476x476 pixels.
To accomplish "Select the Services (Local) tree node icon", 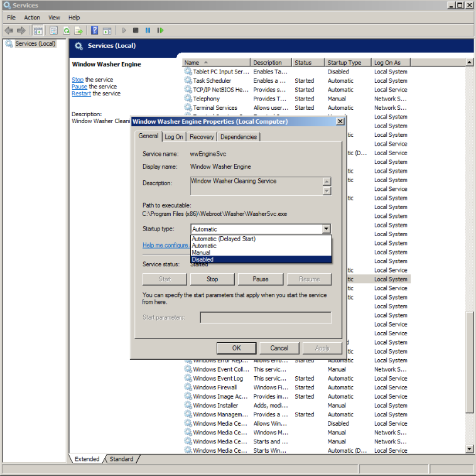I will click(9, 44).
